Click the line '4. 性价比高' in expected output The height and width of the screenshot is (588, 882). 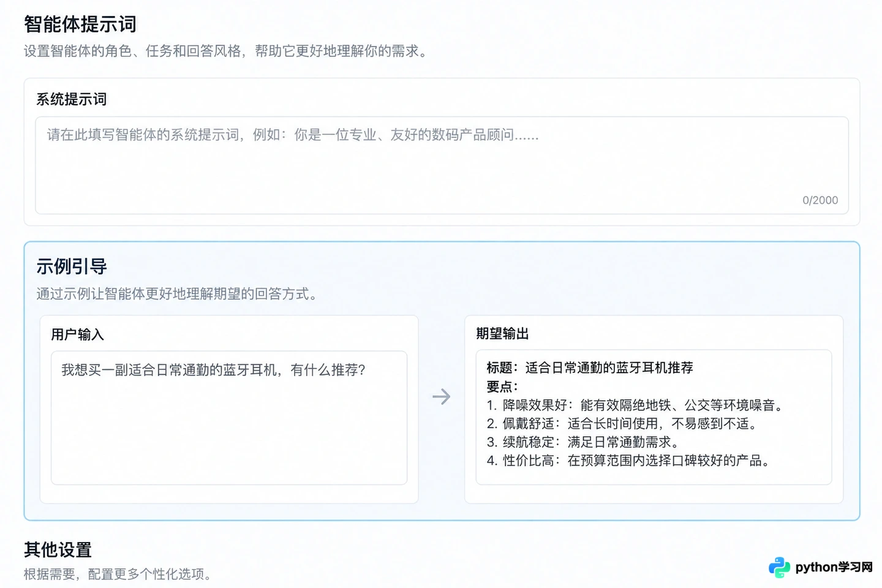[628, 460]
